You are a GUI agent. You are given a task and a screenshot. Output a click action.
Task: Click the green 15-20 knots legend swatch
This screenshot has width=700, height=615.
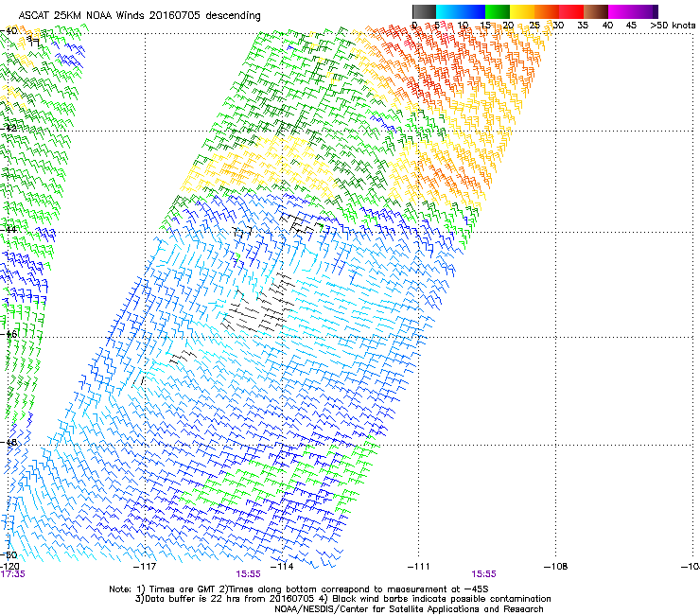(x=498, y=11)
